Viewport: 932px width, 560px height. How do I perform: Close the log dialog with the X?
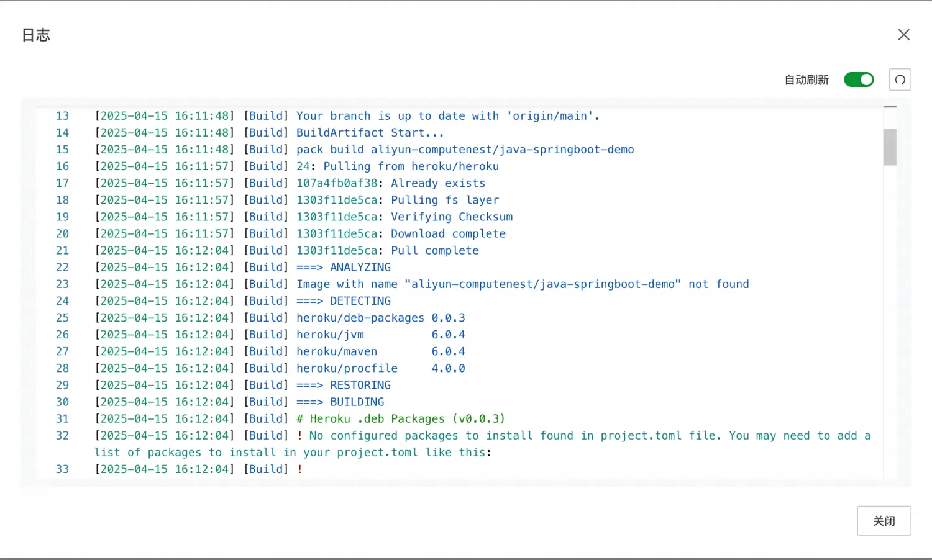pos(903,35)
